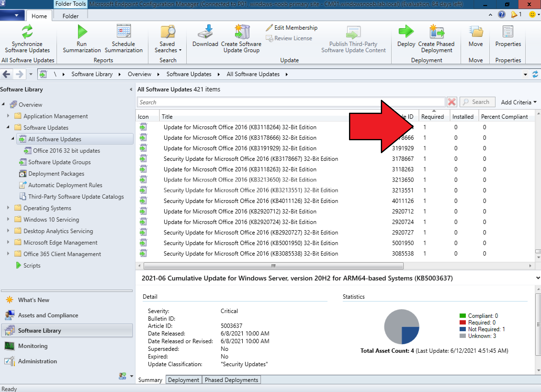
Task: Open navigation history dropdown arrow
Action: (x=31, y=74)
